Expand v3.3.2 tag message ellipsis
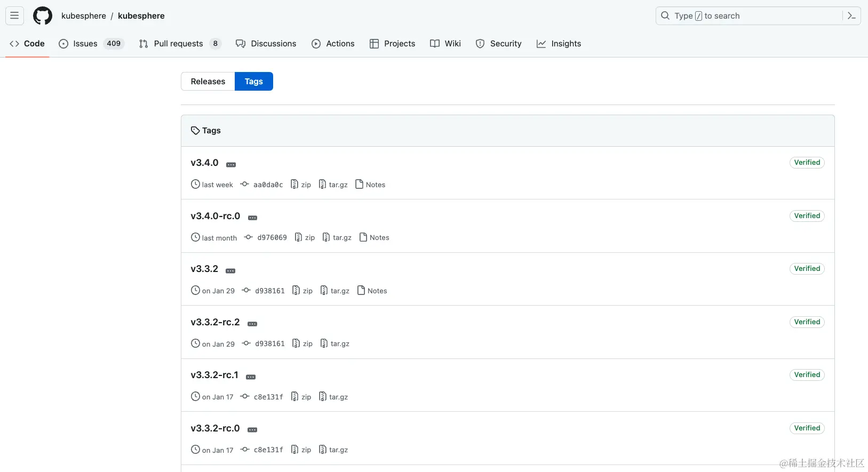This screenshot has width=868, height=472. 230,271
